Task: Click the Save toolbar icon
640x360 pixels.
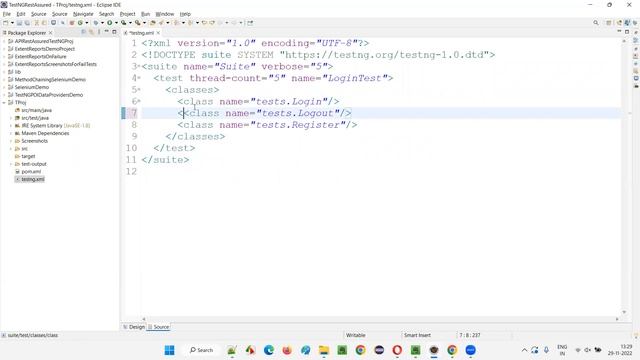Action: tap(19, 23)
